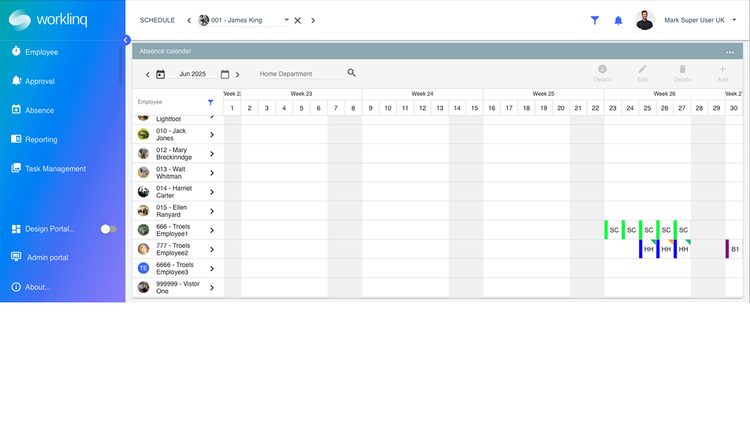Click the Add plus button
Viewport: 750px width, 422px height.
pos(722,73)
